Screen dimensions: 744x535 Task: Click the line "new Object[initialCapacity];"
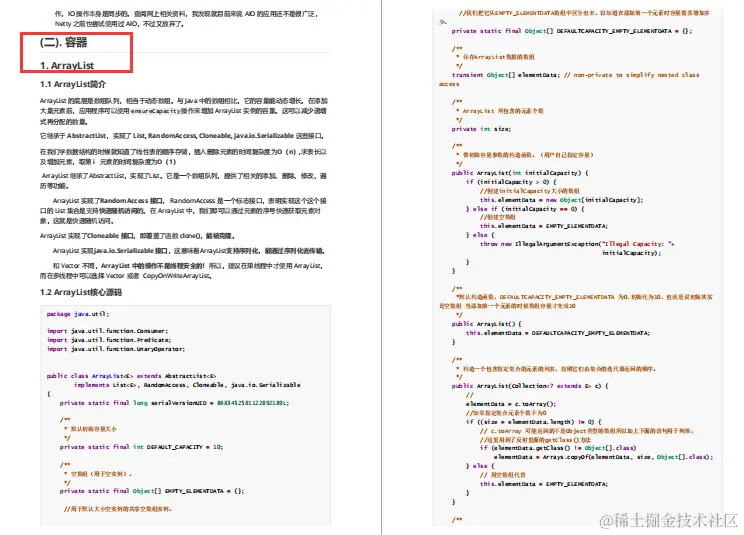[x=561, y=200]
